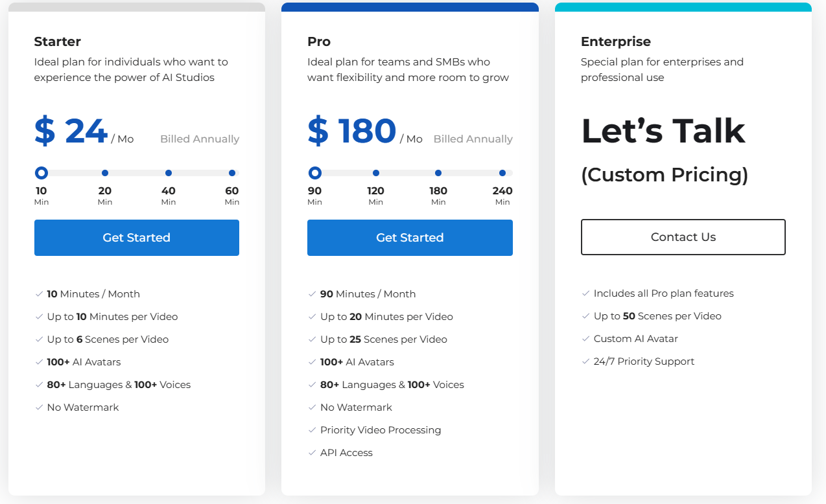Select the 10 Min slider stop
This screenshot has width=826, height=504.
[x=41, y=173]
